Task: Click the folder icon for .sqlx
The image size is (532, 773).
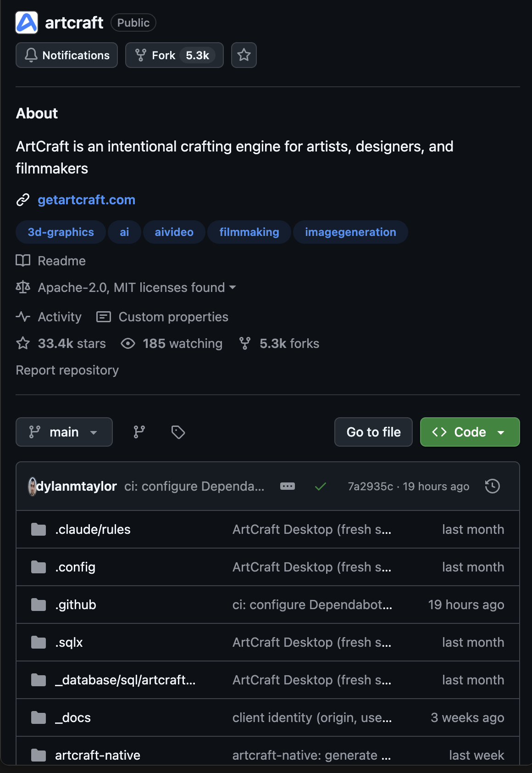Action: click(39, 642)
